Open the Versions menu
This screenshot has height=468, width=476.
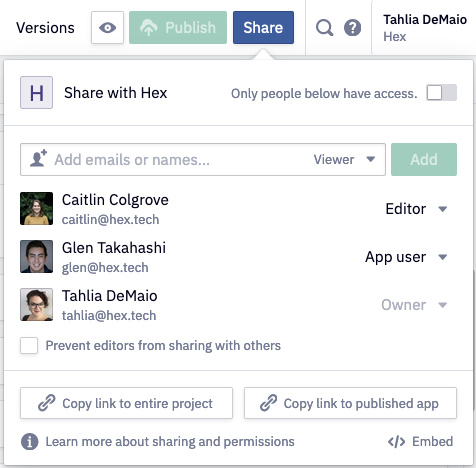[45, 28]
